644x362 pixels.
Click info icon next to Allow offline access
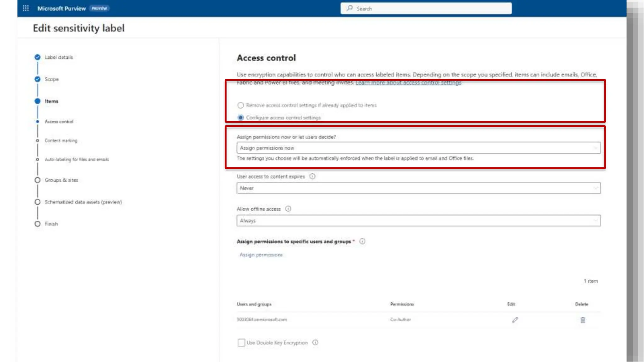[x=288, y=209]
